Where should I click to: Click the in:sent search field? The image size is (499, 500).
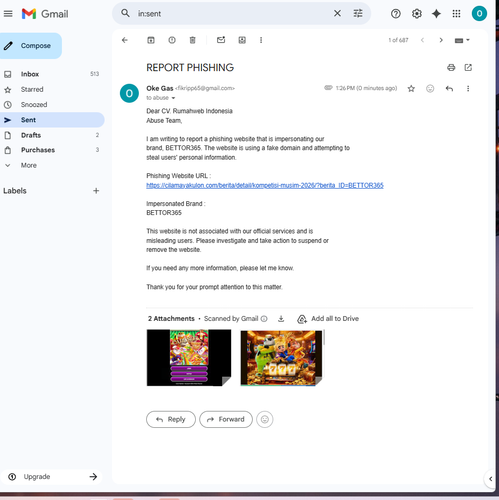point(233,14)
